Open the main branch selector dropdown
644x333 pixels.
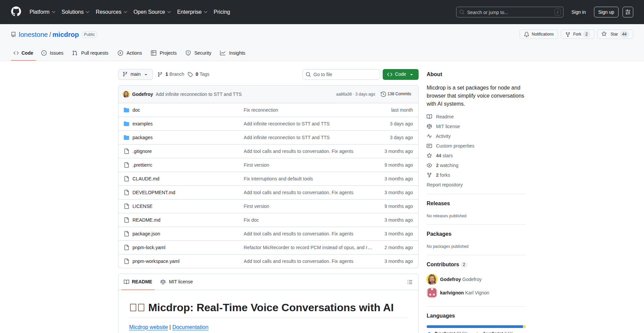136,74
